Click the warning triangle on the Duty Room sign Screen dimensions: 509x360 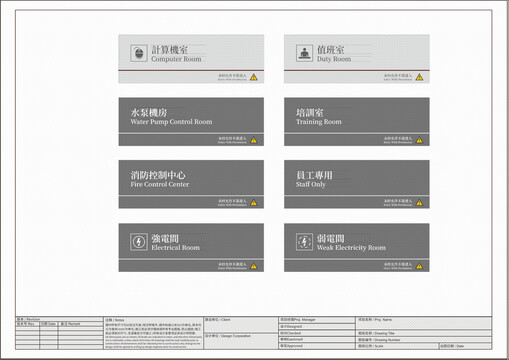(x=419, y=77)
